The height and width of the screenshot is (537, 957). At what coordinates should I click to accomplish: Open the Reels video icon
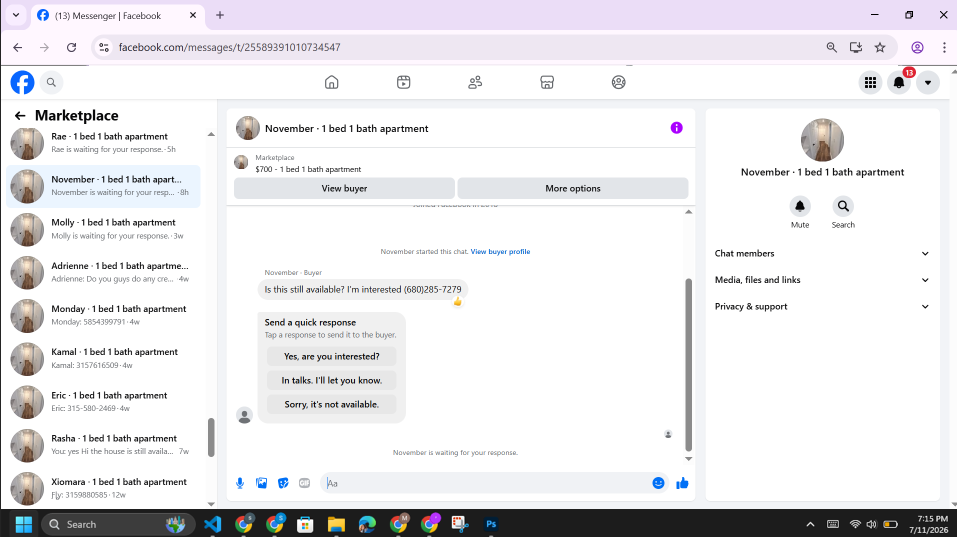click(403, 82)
